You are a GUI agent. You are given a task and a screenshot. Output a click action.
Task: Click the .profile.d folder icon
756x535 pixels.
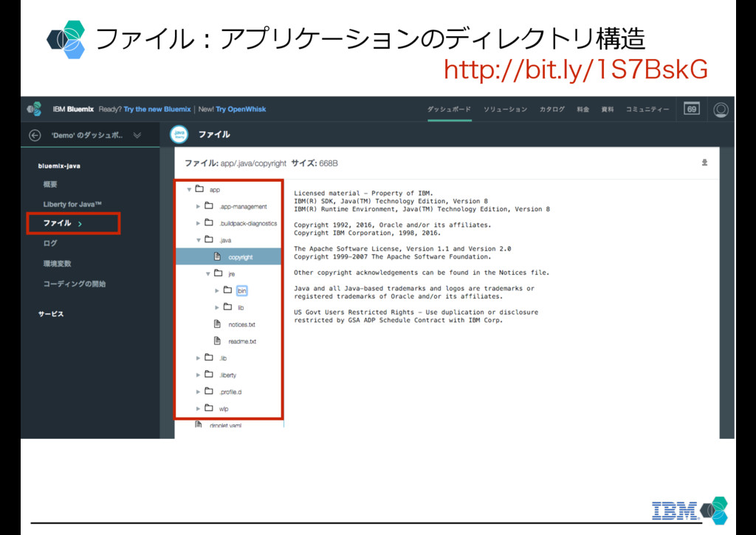[209, 391]
